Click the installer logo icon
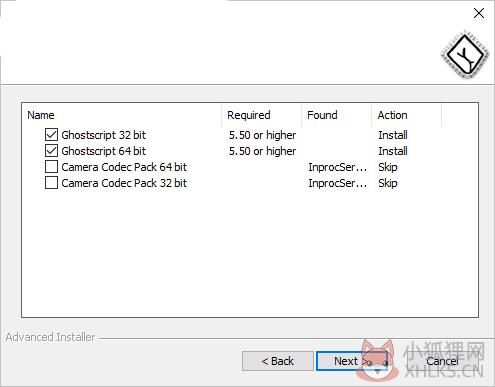Viewport: 495px width, 387px height. point(465,55)
